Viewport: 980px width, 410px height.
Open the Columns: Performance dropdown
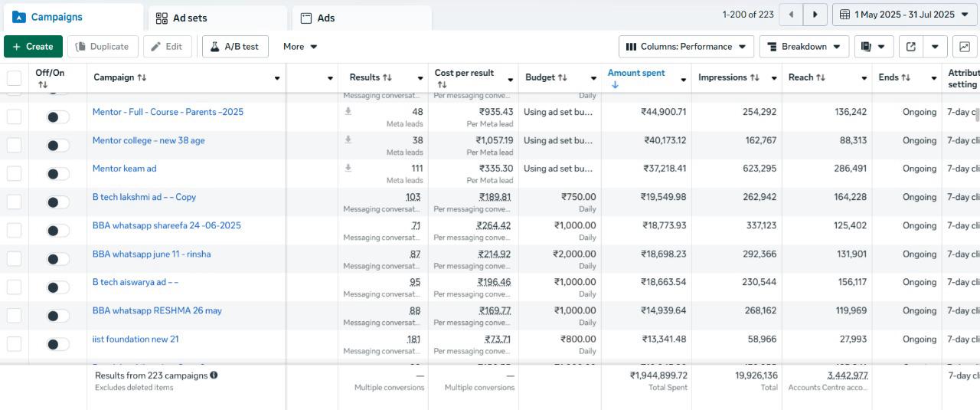(x=686, y=47)
